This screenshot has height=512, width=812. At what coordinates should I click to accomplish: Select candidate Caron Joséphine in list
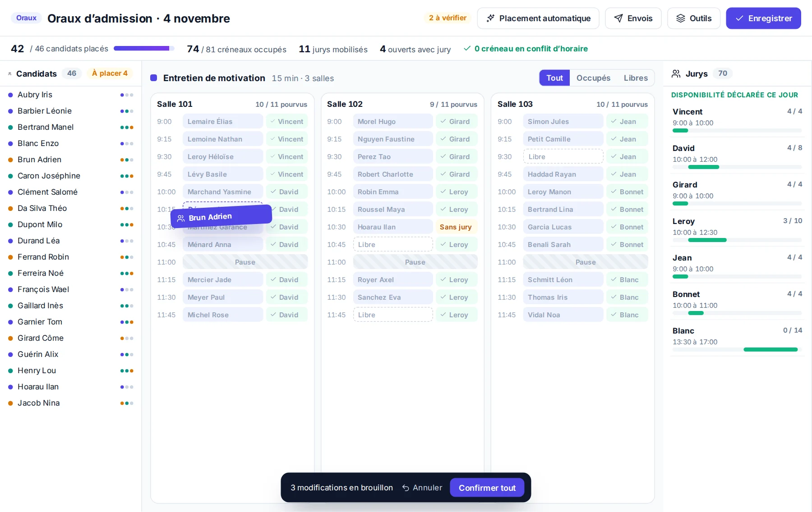[x=71, y=176]
